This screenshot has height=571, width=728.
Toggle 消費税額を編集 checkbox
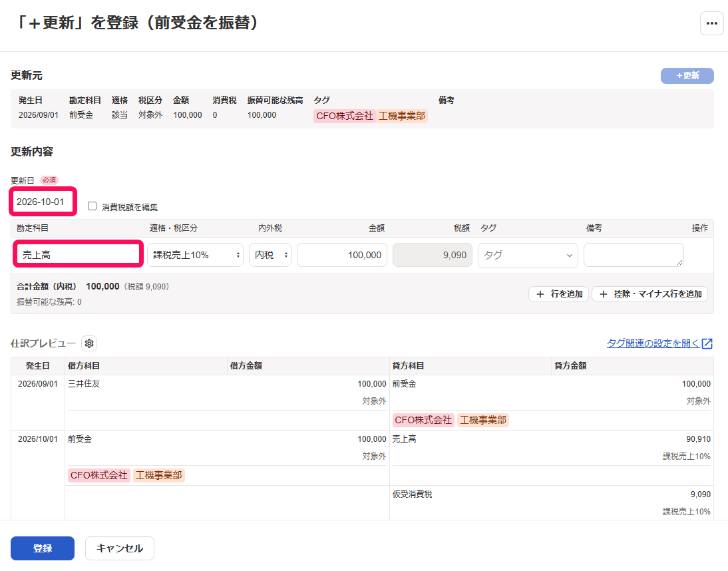[92, 206]
